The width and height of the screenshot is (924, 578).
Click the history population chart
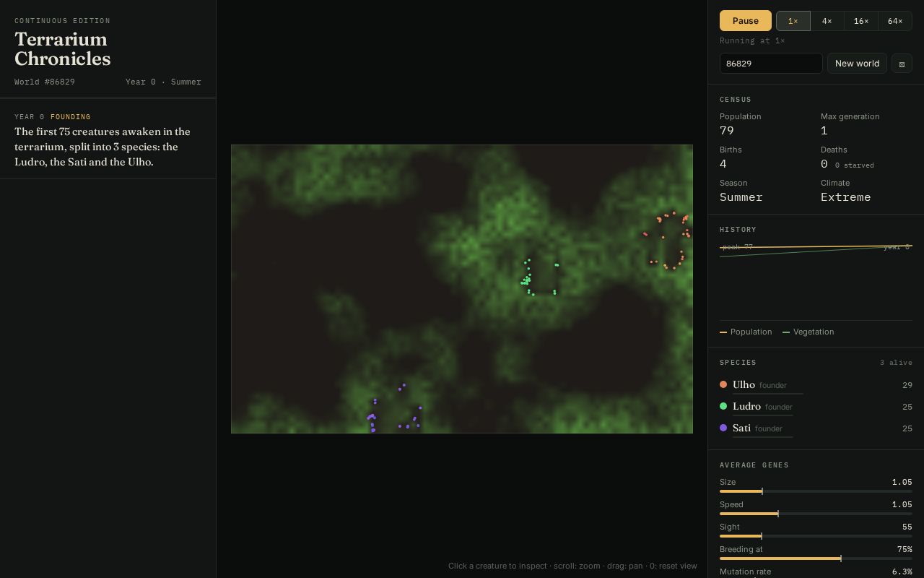816,282
